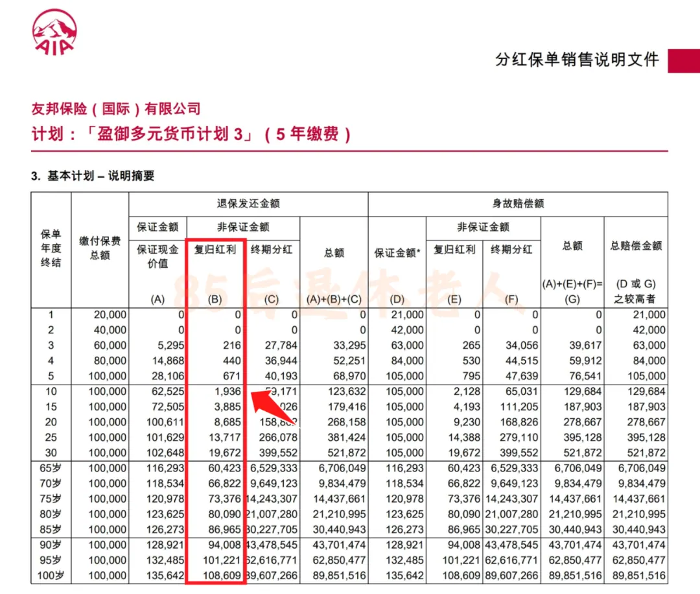This screenshot has height=594, width=700.
Task: Click age 75 surrender total '14,437,661'
Action: coord(339,499)
